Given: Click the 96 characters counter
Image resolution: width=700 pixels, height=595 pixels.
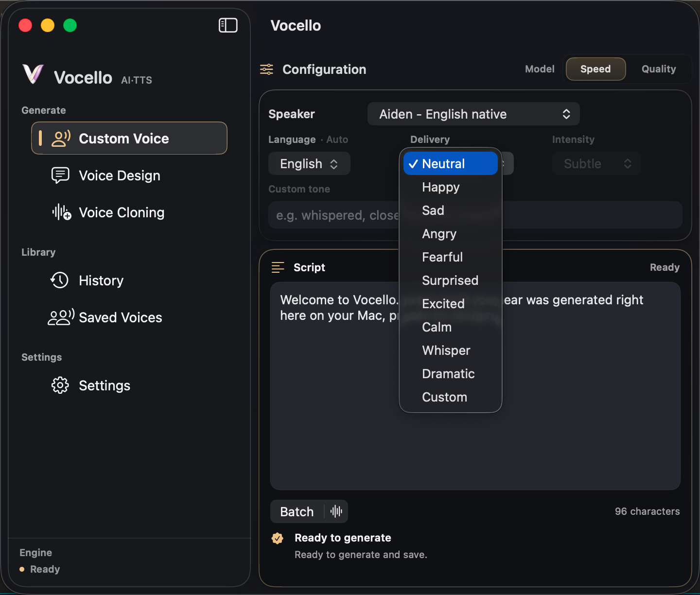Looking at the screenshot, I should (x=647, y=511).
